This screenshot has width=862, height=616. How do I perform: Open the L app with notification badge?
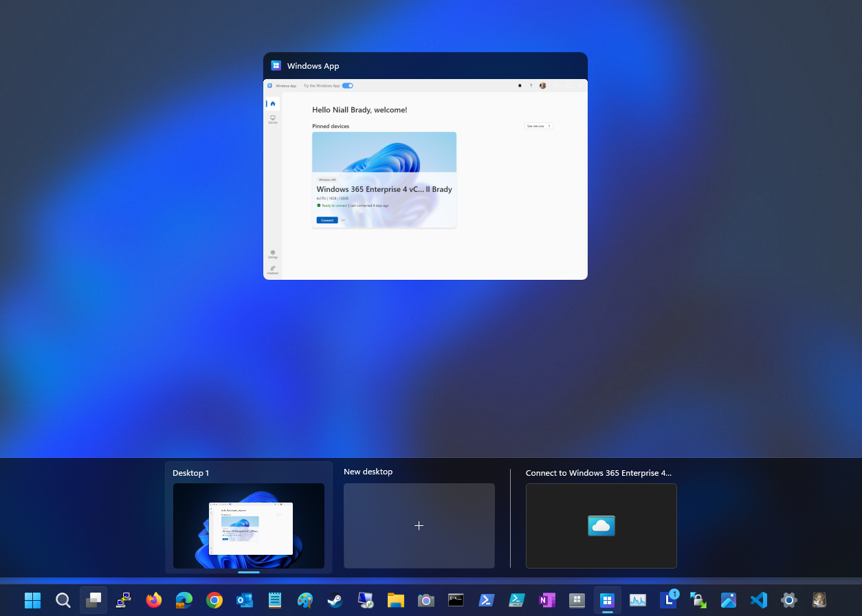pyautogui.click(x=668, y=599)
